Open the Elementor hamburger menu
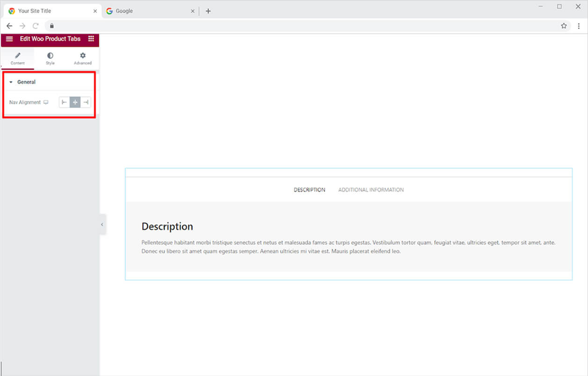 9,39
